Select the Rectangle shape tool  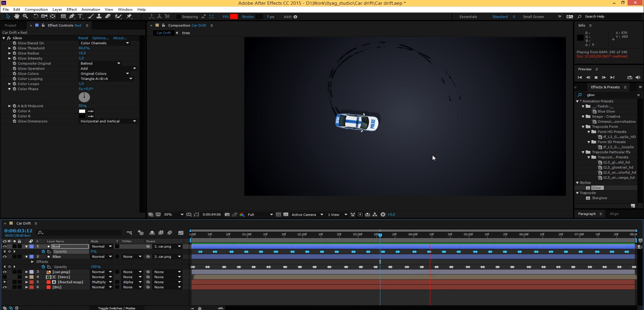tap(63, 16)
